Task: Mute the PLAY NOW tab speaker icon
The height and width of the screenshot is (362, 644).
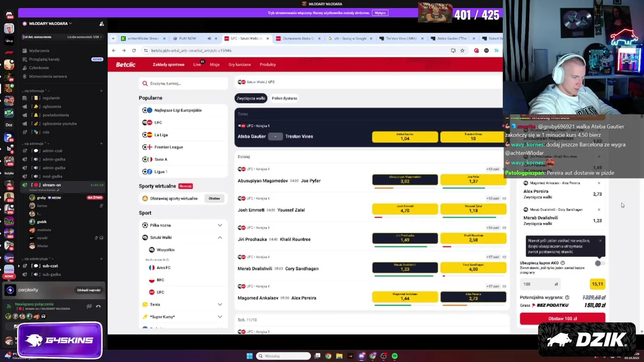Action: (x=209, y=38)
